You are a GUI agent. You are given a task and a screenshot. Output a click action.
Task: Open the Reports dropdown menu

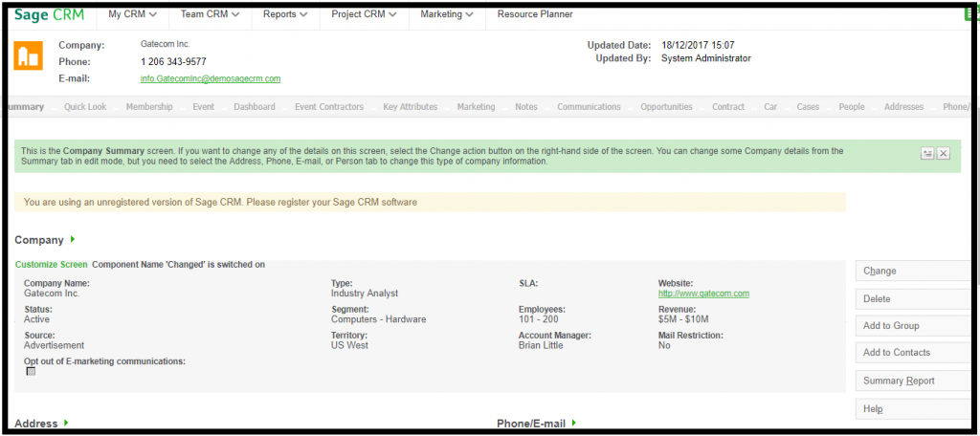(285, 14)
